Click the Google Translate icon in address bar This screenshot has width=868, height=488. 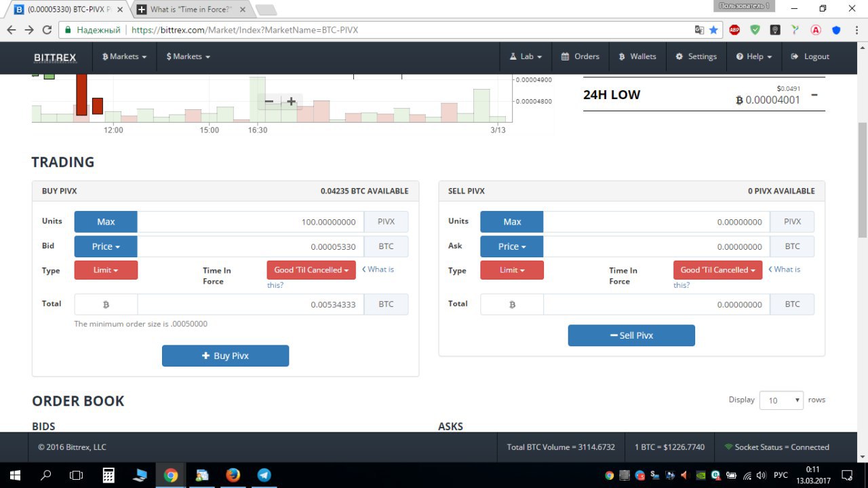699,30
